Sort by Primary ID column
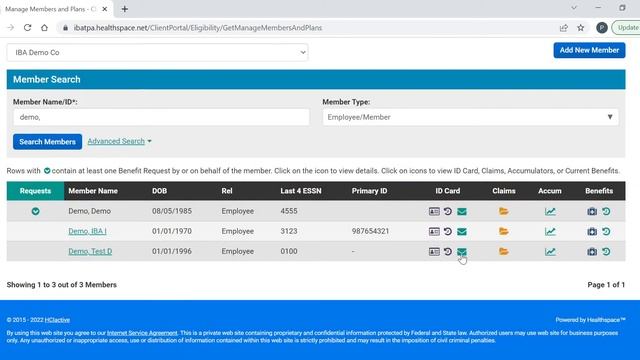Viewport: 640px width, 360px height. pyautogui.click(x=369, y=191)
